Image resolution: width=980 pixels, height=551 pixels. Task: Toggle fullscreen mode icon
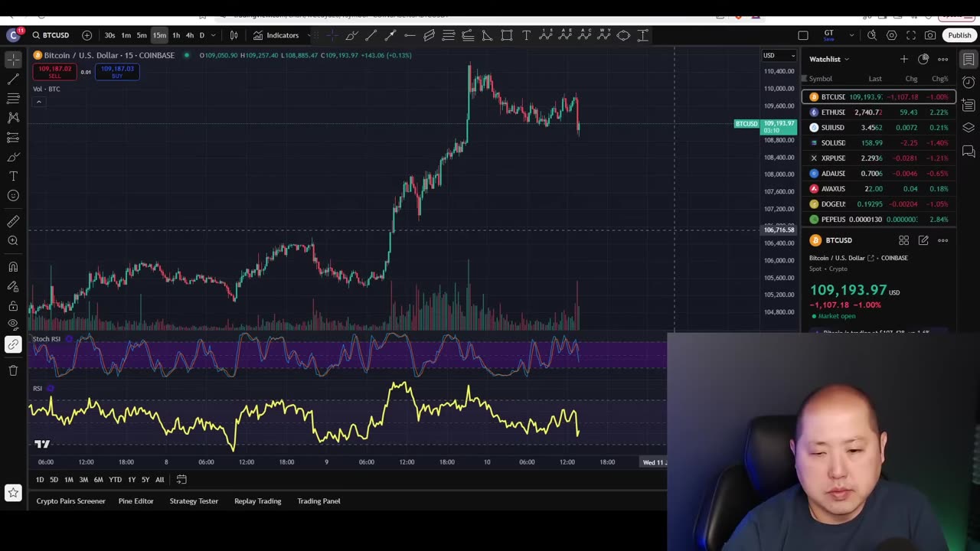point(911,35)
